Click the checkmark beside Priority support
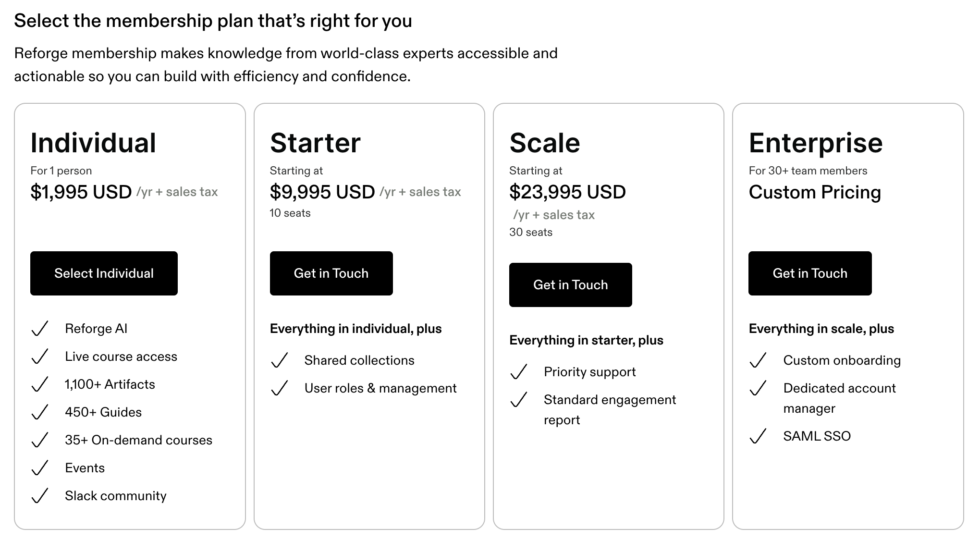The width and height of the screenshot is (980, 541). click(x=519, y=372)
